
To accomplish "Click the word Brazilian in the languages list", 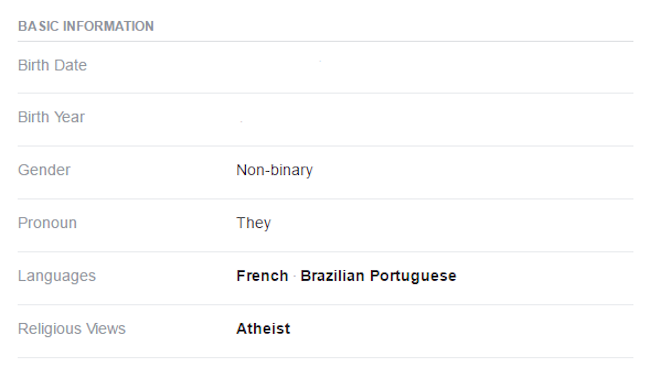I will [332, 276].
